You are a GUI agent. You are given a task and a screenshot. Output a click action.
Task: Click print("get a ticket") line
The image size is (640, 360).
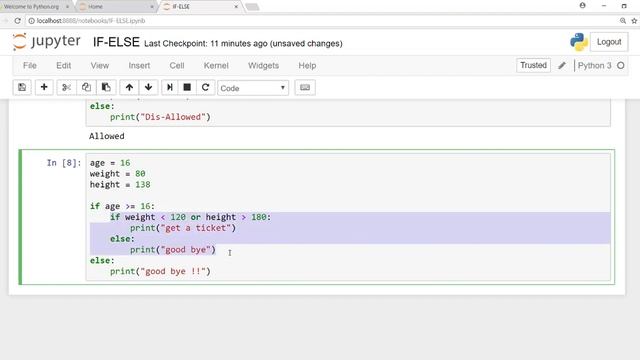coord(183,228)
